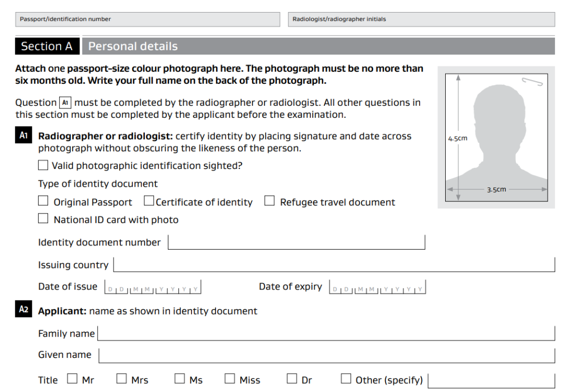Click the Identity document number input
The height and width of the screenshot is (392, 565).
pos(296,242)
